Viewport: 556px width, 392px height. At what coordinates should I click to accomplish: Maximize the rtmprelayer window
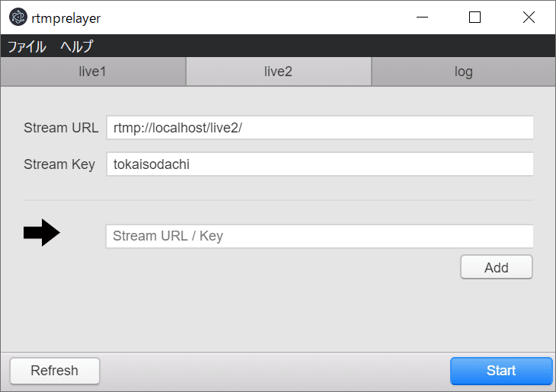475,17
